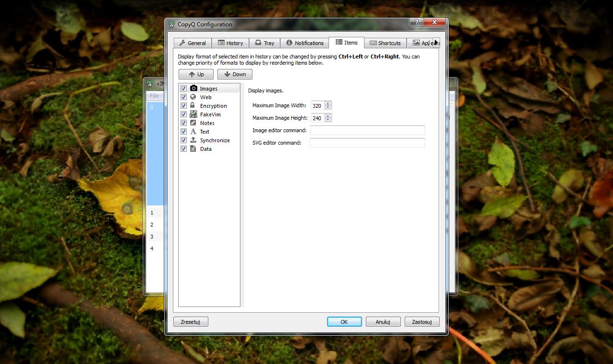Uncheck the Synchronize plugin checkbox
Viewport: 613px width, 364px height.
pyautogui.click(x=183, y=140)
